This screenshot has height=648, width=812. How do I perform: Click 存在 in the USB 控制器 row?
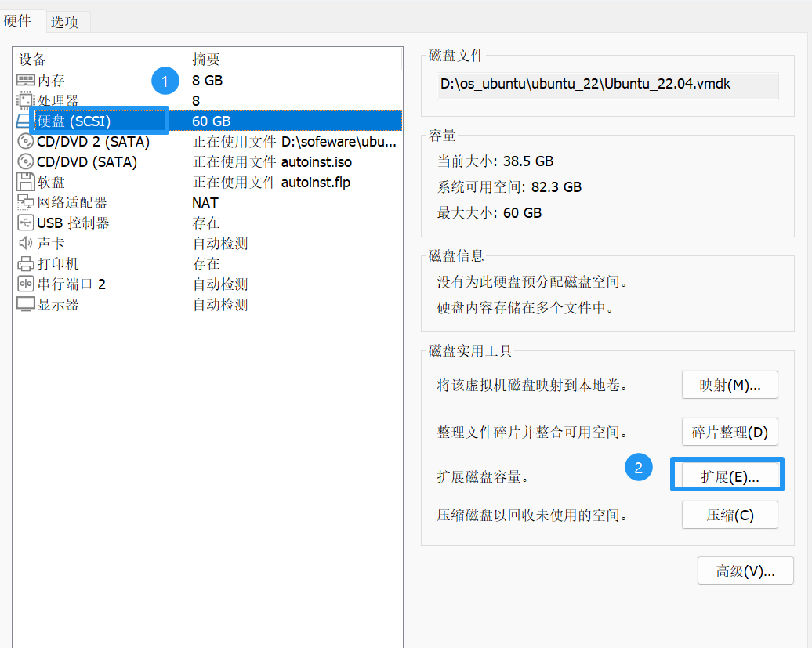tap(206, 223)
